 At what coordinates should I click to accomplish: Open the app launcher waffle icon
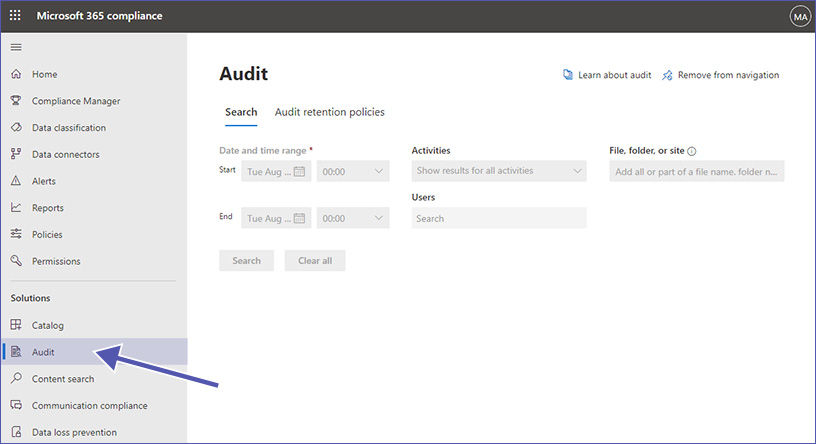tap(15, 16)
